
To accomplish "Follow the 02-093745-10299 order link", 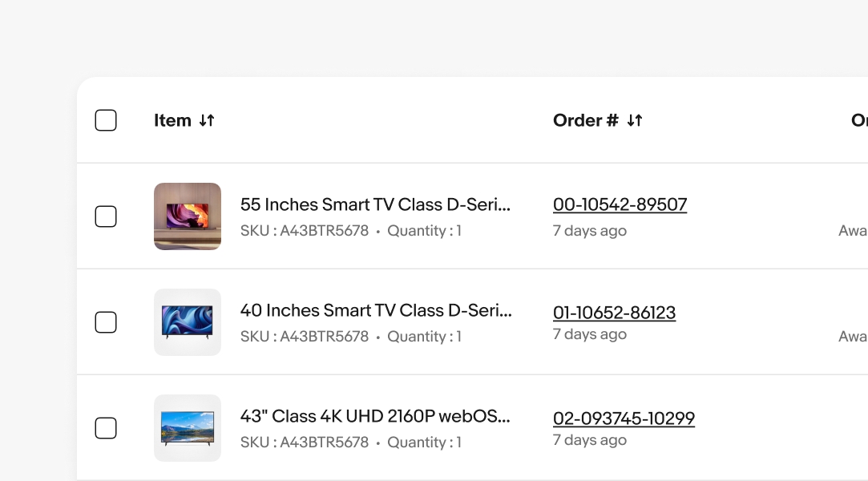I will click(x=624, y=418).
